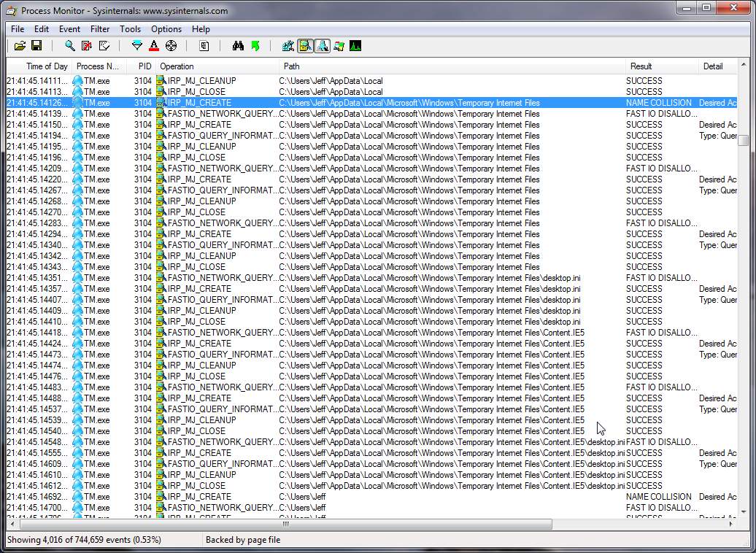This screenshot has height=553, width=756.
Task: Click operation icon of IRP_MJ_CLOSE at 21:41:45.14113
Action: (161, 92)
